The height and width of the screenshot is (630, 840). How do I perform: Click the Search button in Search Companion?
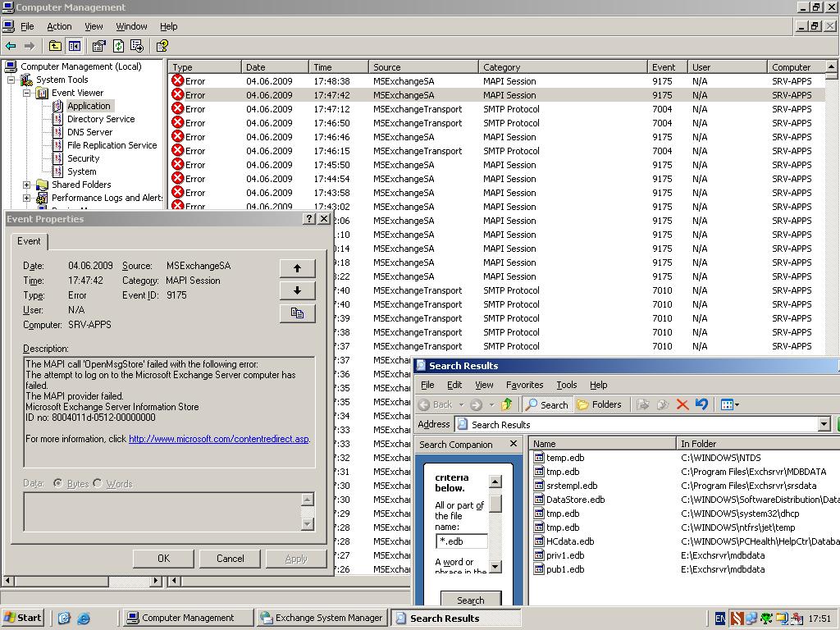point(471,600)
